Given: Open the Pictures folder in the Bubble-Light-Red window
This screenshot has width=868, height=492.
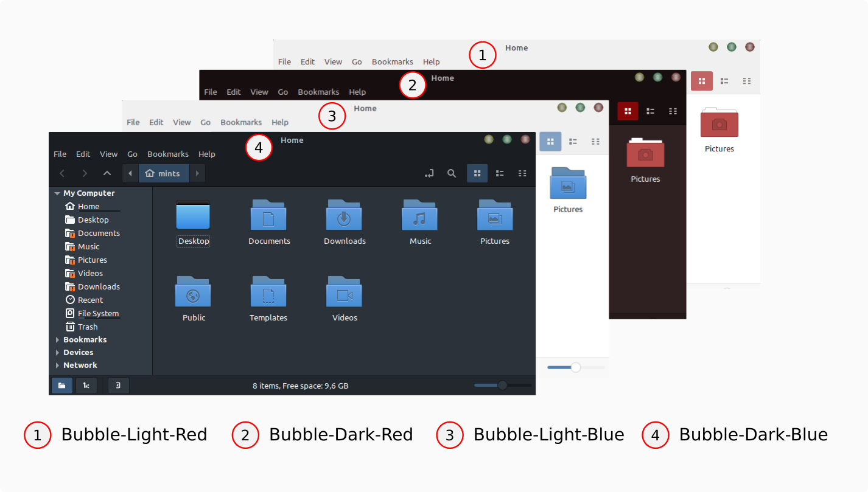Looking at the screenshot, I should (x=719, y=130).
